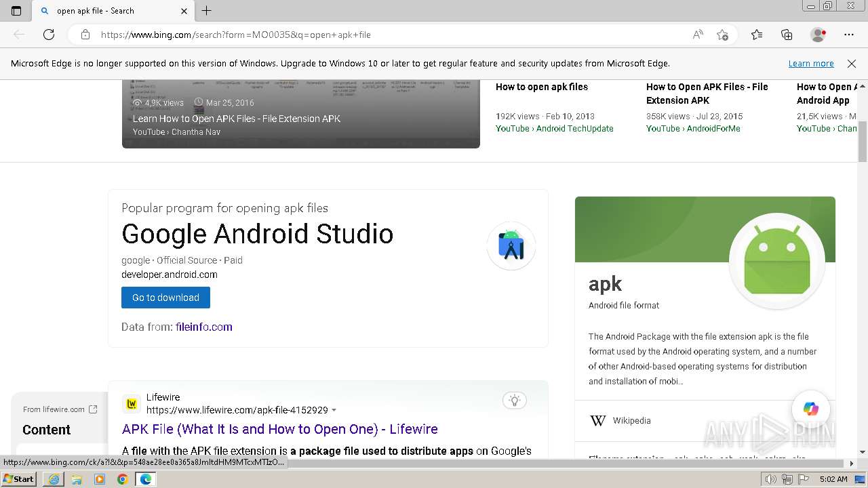Screen dimensions: 868x488
Task: Click the 'Android file format' subtitle
Action: 624,306
